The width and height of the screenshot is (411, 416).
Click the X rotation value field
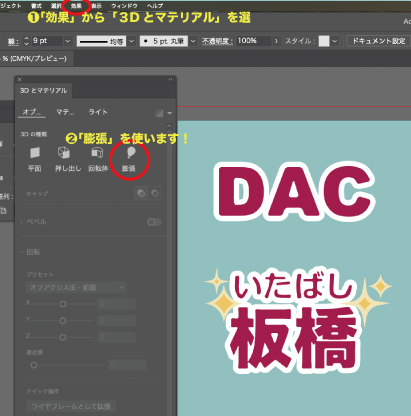tap(116, 304)
